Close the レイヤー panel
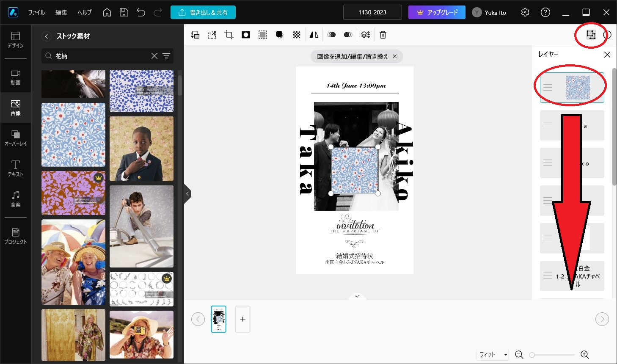The width and height of the screenshot is (617, 364). coord(607,55)
